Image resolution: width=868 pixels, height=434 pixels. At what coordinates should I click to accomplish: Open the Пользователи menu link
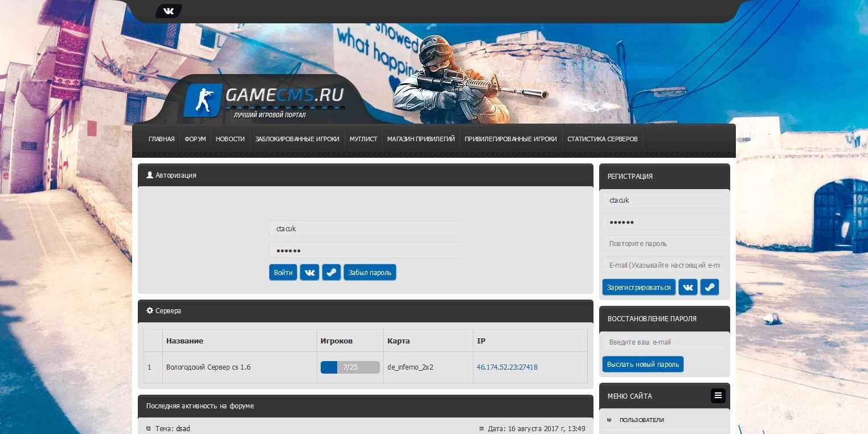tap(642, 420)
